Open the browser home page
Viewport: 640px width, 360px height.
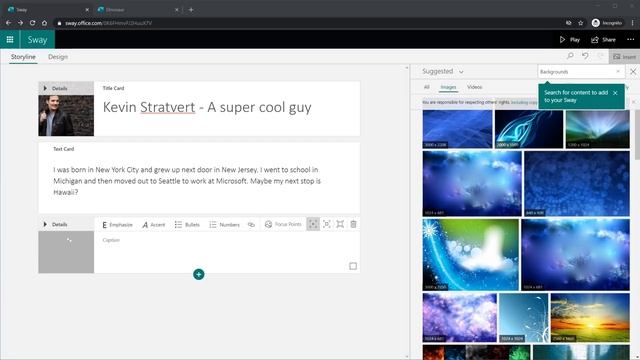click(x=44, y=23)
